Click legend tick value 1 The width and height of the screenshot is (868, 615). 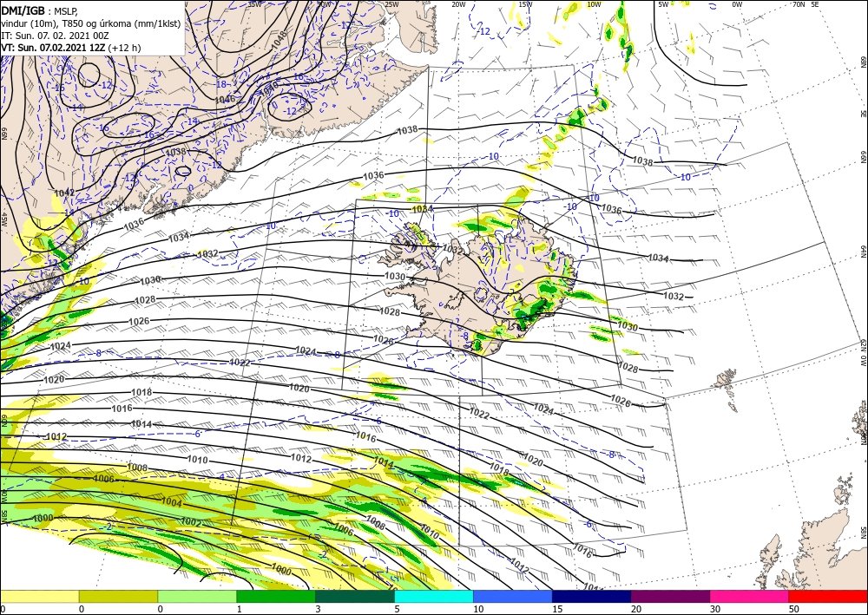pyautogui.click(x=240, y=609)
